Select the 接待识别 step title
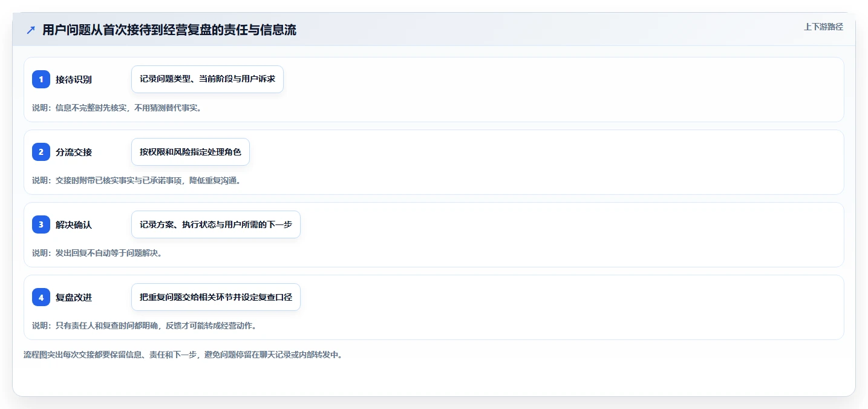This screenshot has height=409, width=868. pos(74,79)
